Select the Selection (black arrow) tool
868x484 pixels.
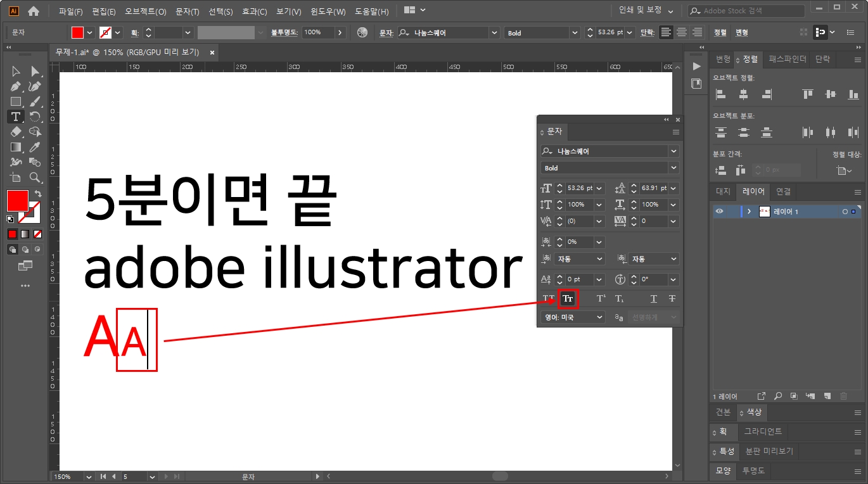[15, 71]
